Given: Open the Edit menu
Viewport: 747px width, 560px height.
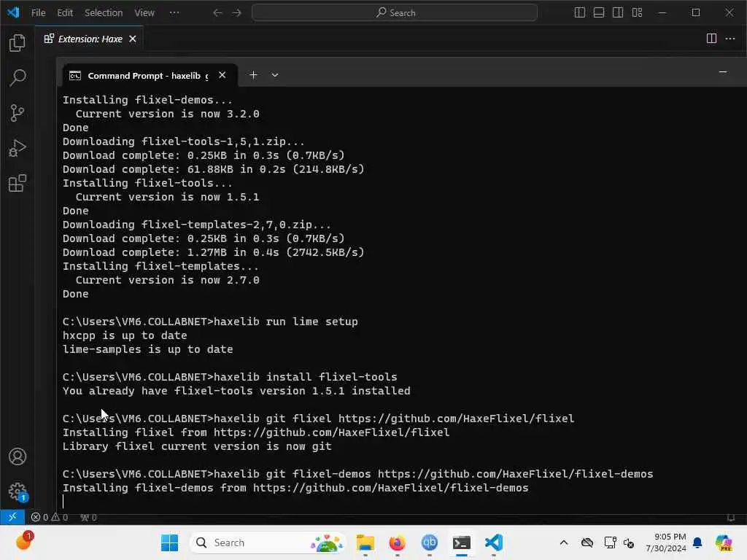Looking at the screenshot, I should tap(65, 13).
